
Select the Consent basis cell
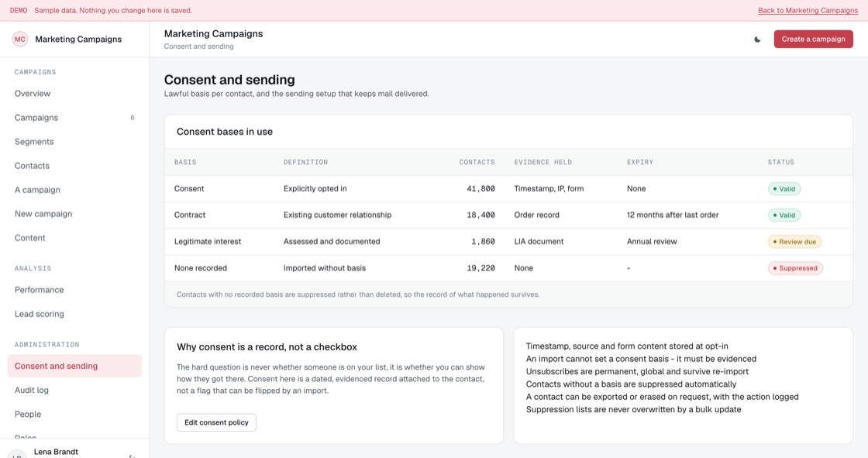[x=189, y=189]
